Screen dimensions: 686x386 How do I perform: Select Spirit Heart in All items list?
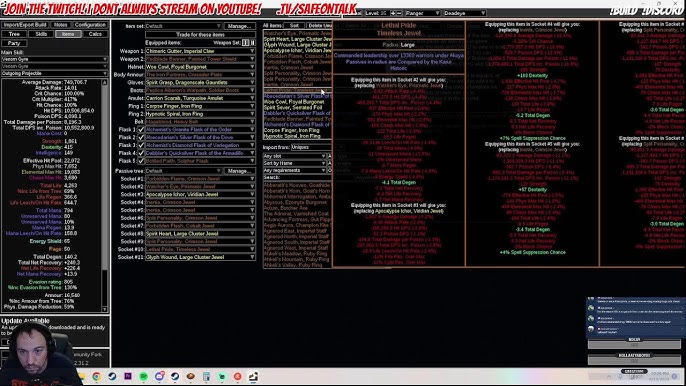pyautogui.click(x=298, y=39)
